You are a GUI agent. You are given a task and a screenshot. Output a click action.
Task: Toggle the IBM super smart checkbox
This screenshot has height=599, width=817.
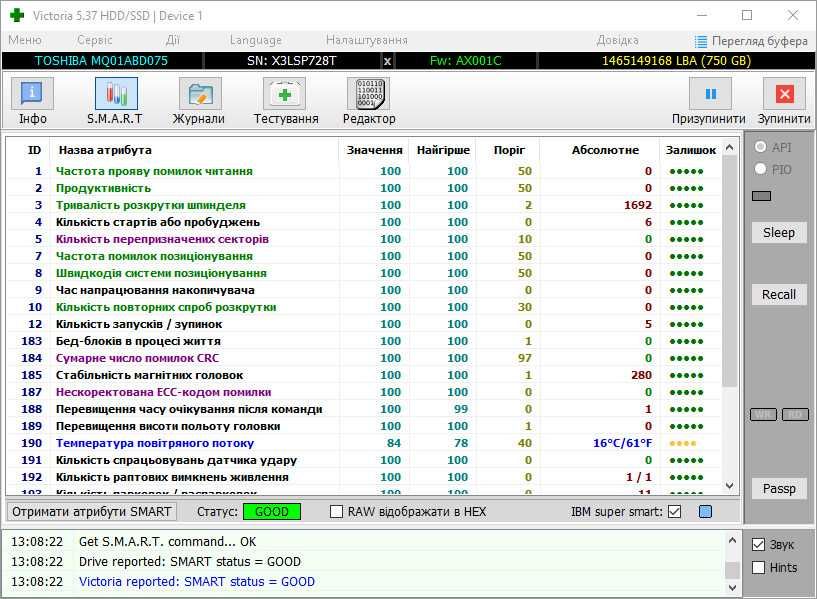pyautogui.click(x=674, y=512)
